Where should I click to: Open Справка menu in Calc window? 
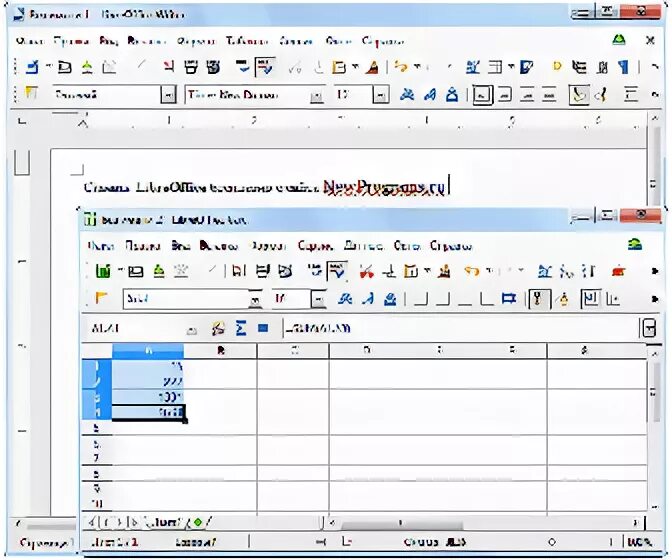click(451, 246)
